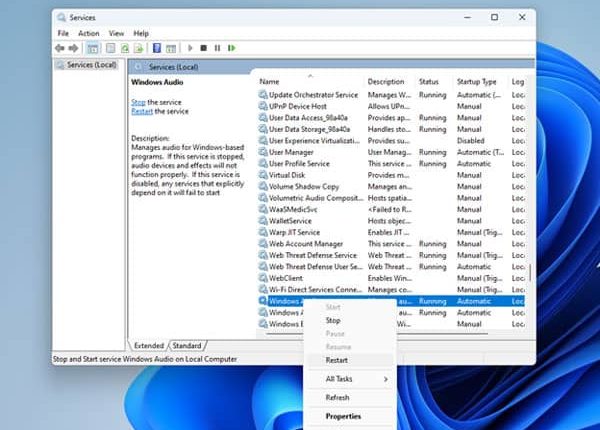The height and width of the screenshot is (430, 600).
Task: Click the Disabled startup type cell
Action: [x=471, y=141]
